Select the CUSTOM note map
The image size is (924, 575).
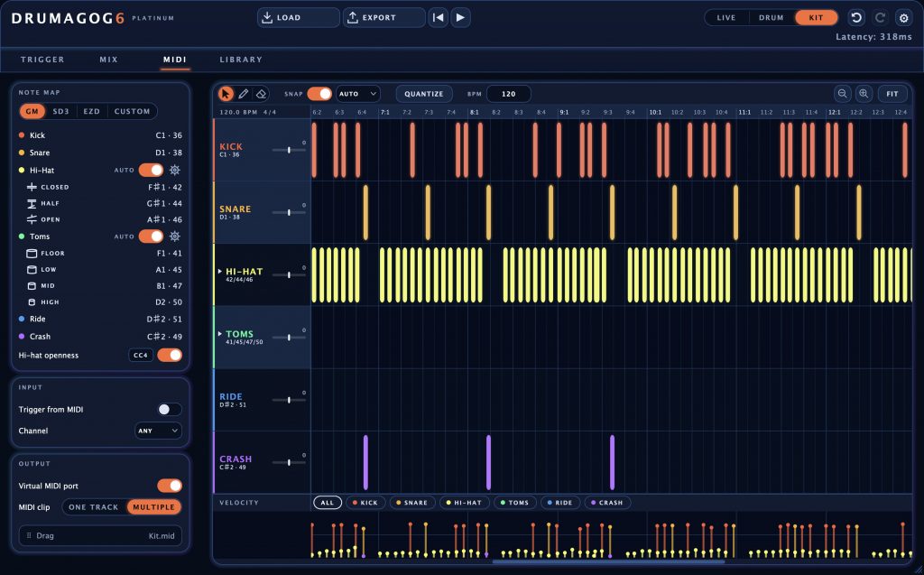132,111
